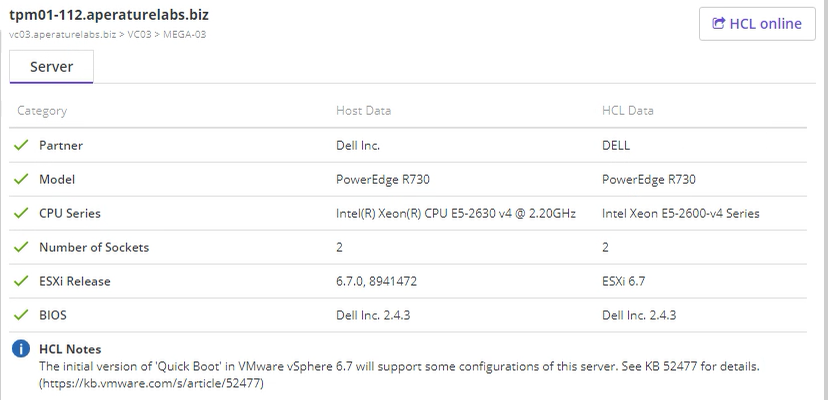
Task: Select the vc03.aperturelabs.biz breadcrumb
Action: click(x=63, y=35)
